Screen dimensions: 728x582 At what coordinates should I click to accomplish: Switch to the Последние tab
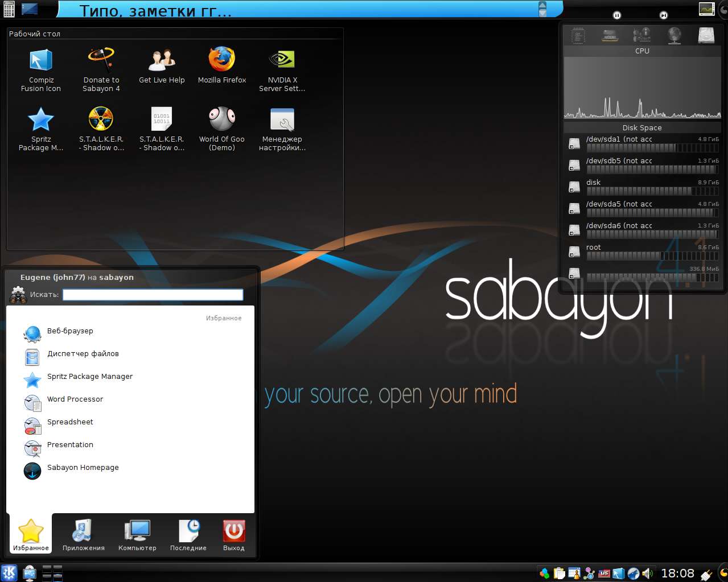click(188, 535)
